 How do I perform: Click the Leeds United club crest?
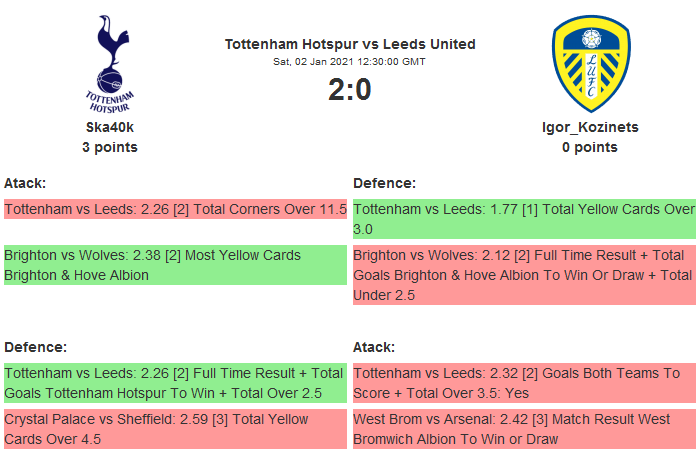tap(590, 63)
